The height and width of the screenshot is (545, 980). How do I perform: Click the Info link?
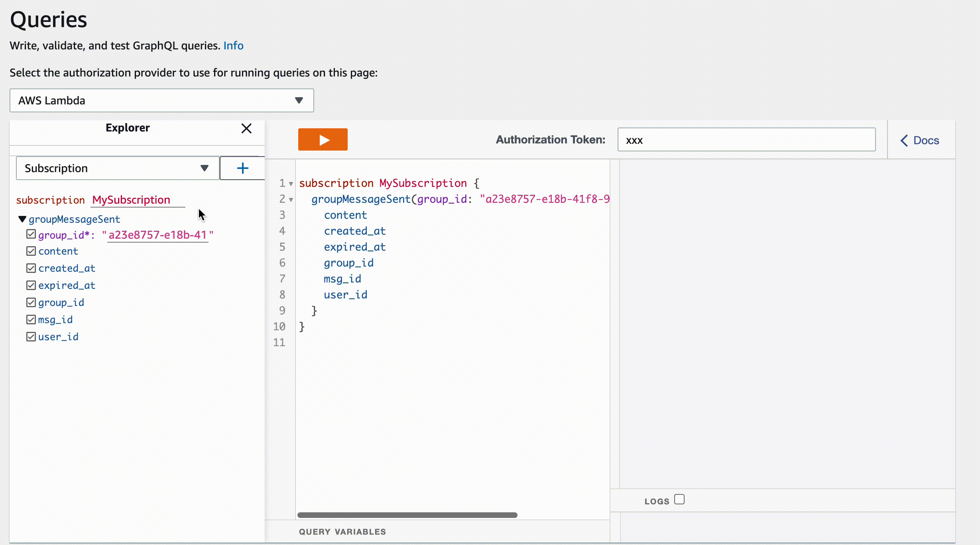click(x=233, y=45)
